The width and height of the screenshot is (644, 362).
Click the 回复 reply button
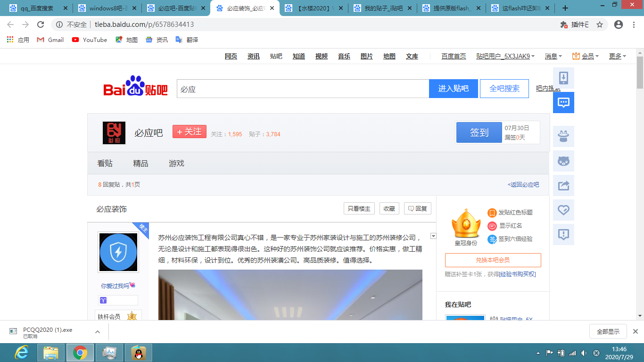click(418, 208)
